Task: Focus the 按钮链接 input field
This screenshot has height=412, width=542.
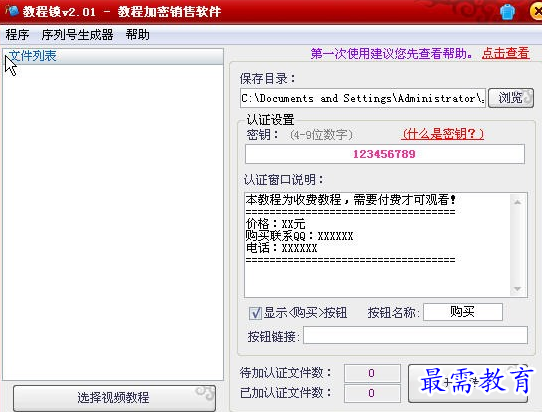Action: [x=415, y=335]
